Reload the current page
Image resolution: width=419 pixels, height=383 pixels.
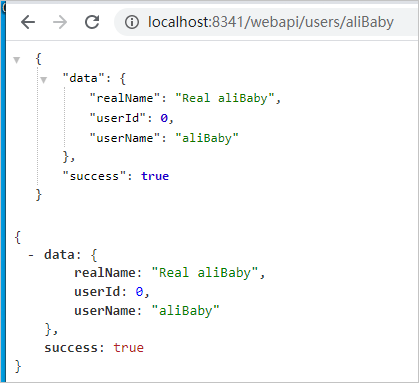[x=92, y=22]
